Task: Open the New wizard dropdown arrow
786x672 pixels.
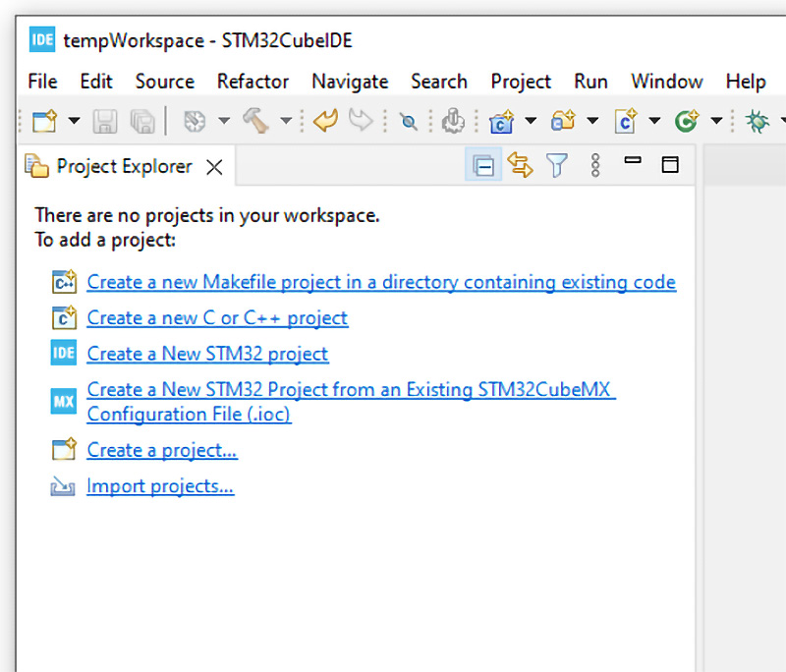Action: point(75,121)
